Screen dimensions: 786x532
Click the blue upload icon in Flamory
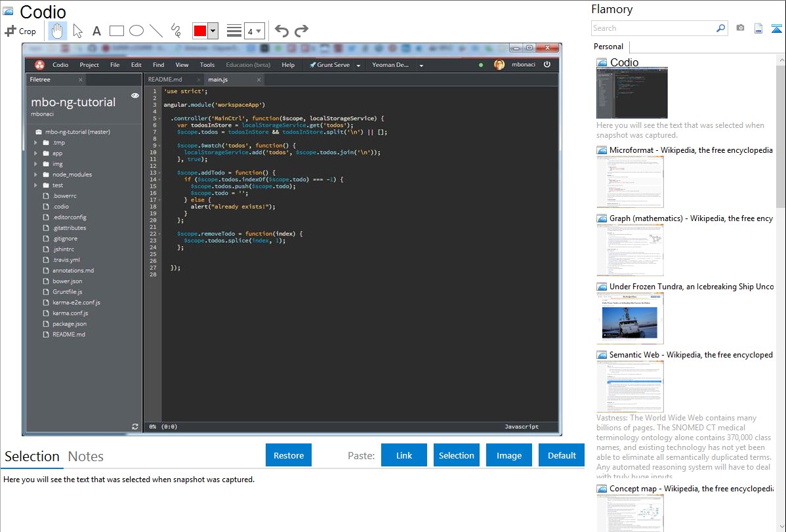(776, 28)
